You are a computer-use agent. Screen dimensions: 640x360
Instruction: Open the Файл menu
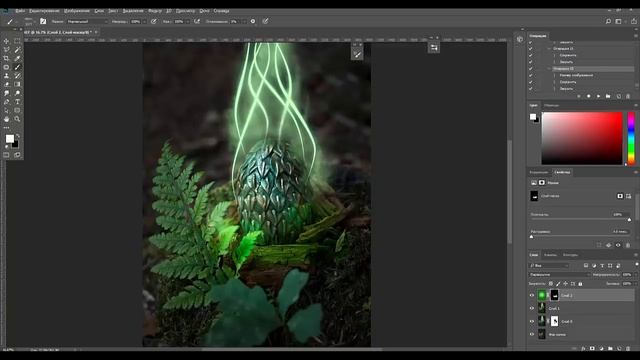(x=20, y=11)
